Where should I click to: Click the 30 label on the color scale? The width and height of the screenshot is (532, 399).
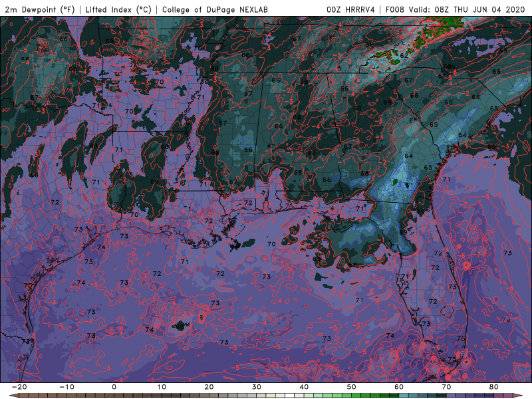[x=257, y=387]
